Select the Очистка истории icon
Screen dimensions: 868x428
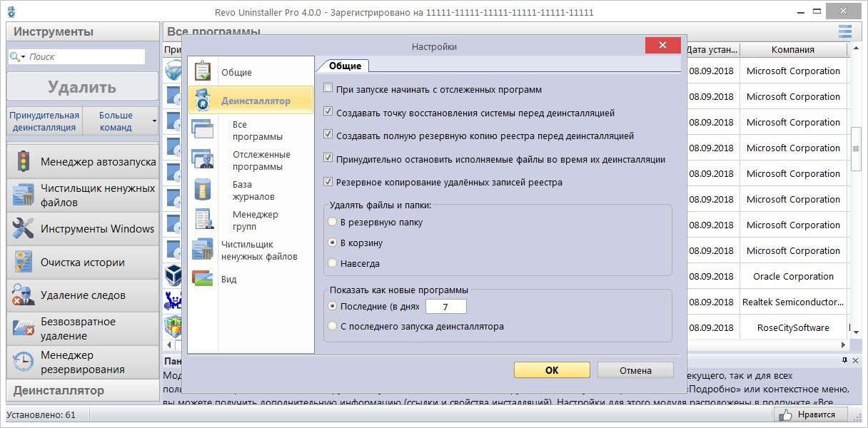[x=24, y=263]
